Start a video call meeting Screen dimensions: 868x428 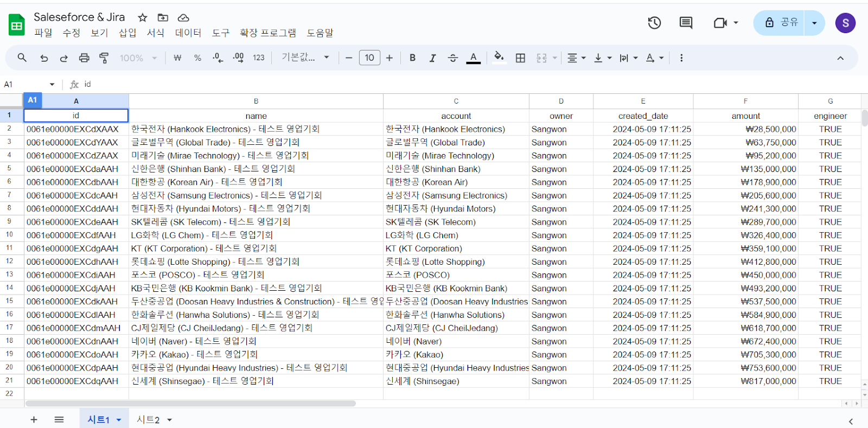[720, 23]
